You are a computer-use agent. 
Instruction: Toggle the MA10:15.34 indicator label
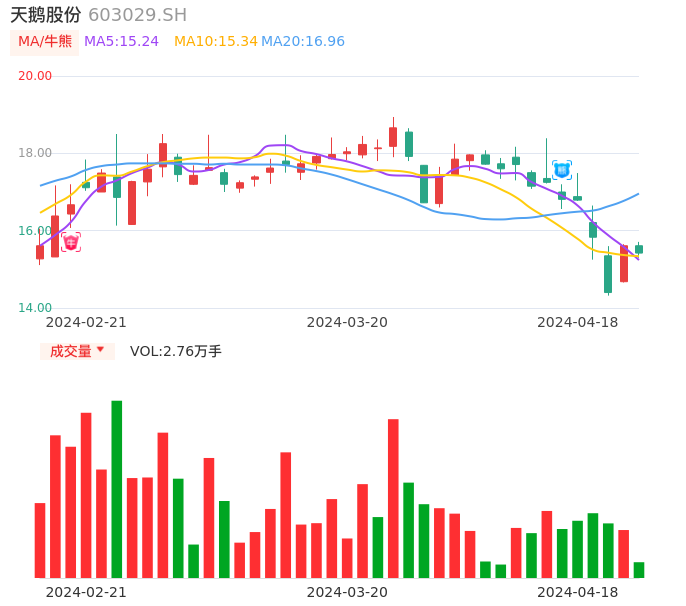(215, 41)
